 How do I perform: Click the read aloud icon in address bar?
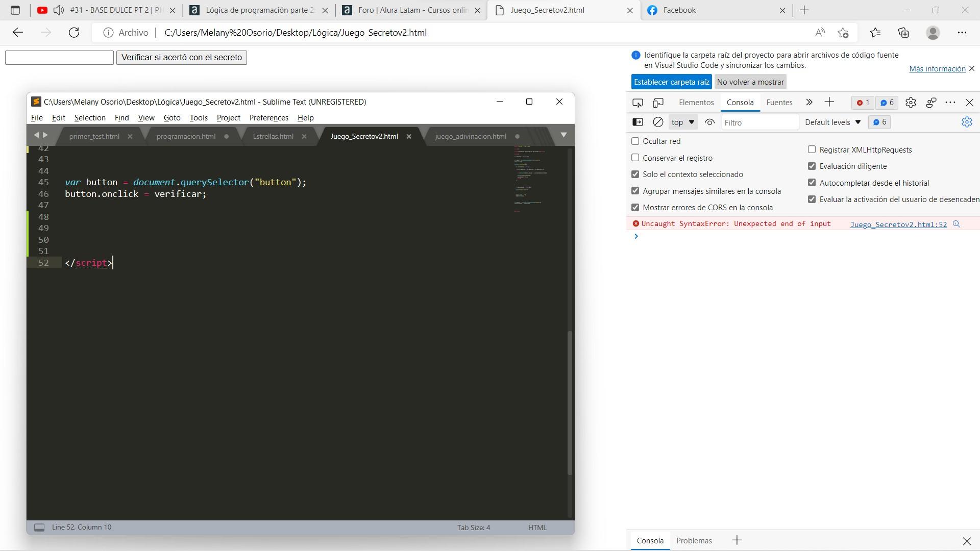point(820,33)
